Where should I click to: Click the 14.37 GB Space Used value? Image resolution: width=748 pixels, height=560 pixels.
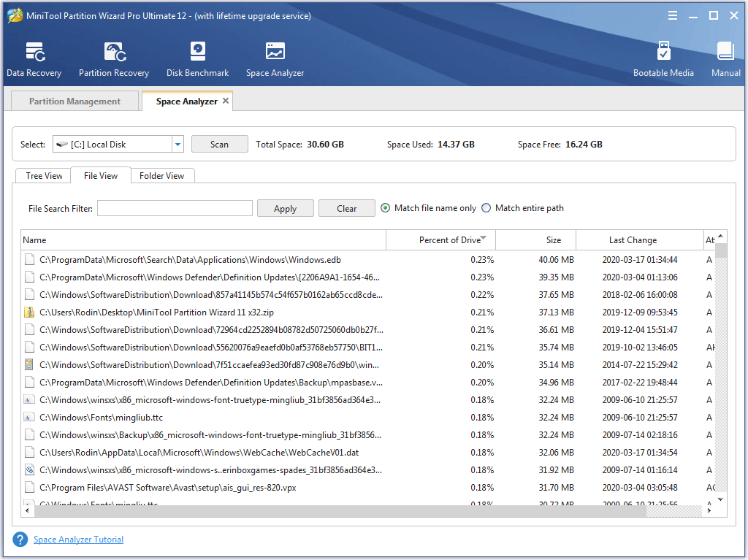pyautogui.click(x=456, y=144)
